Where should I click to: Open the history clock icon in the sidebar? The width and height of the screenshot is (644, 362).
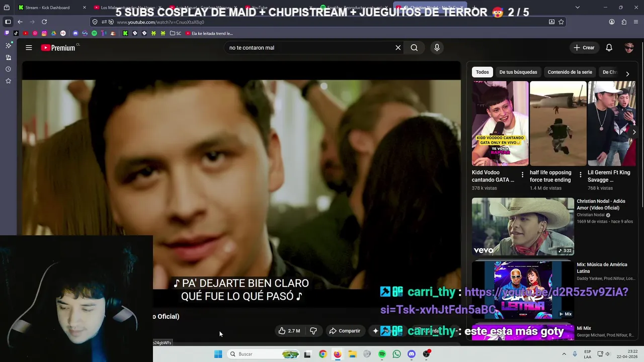tap(8, 69)
